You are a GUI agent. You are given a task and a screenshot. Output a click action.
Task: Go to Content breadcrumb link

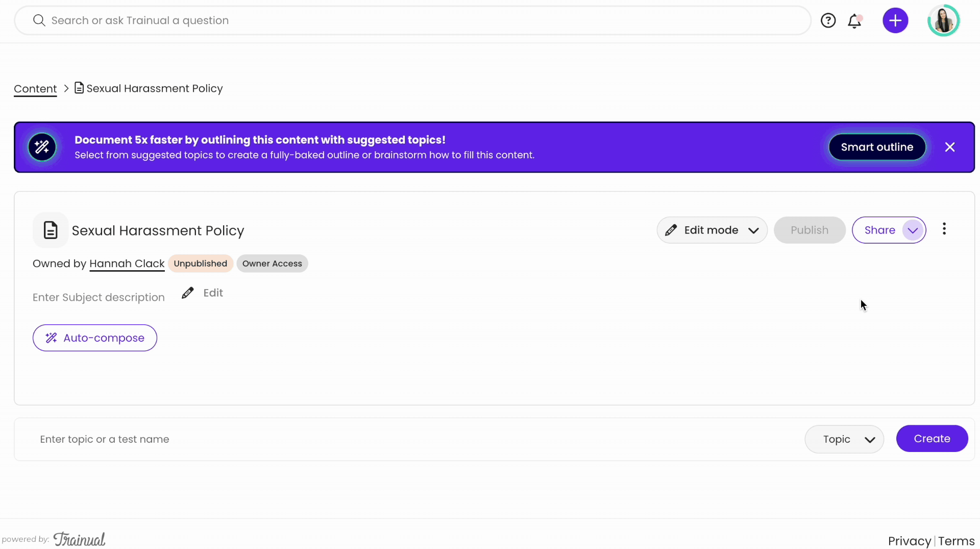pos(35,89)
